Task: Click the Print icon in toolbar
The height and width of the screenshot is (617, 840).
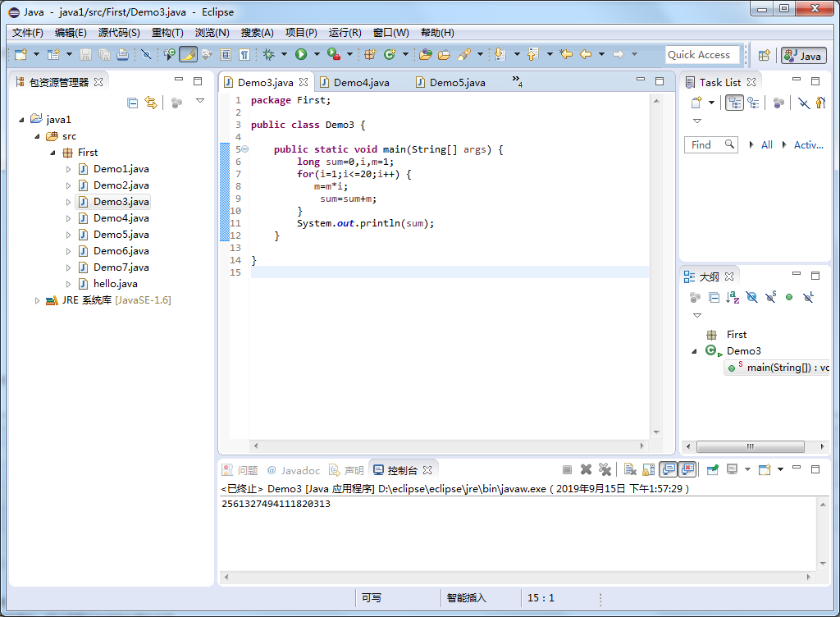Action: pos(123,54)
